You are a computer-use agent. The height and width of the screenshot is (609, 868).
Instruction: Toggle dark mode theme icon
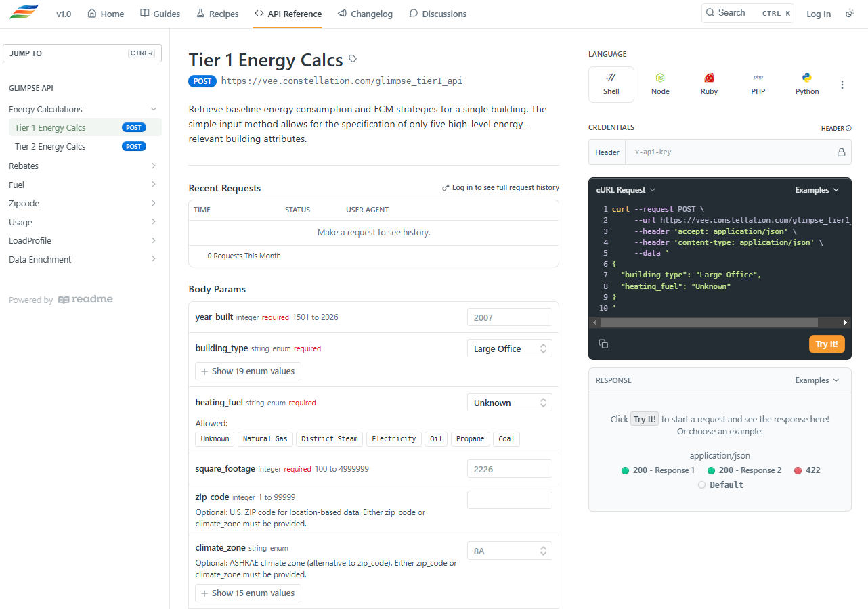coord(850,14)
